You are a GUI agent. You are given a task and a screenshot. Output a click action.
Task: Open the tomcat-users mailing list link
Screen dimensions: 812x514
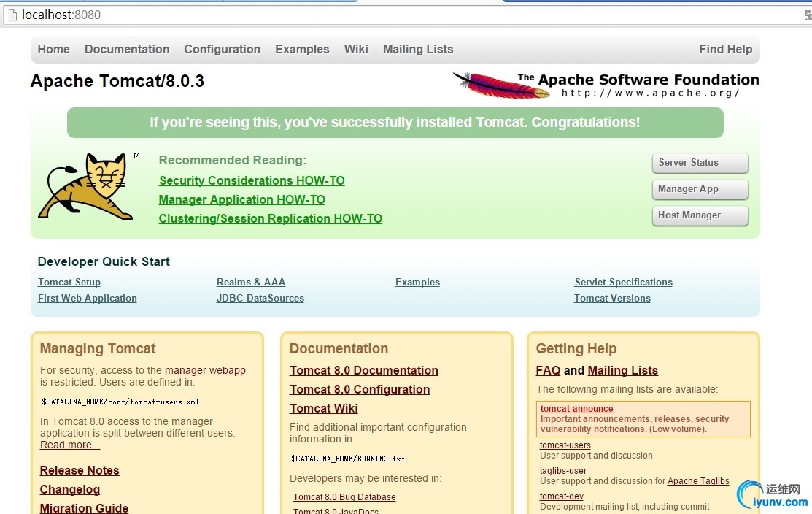(565, 445)
